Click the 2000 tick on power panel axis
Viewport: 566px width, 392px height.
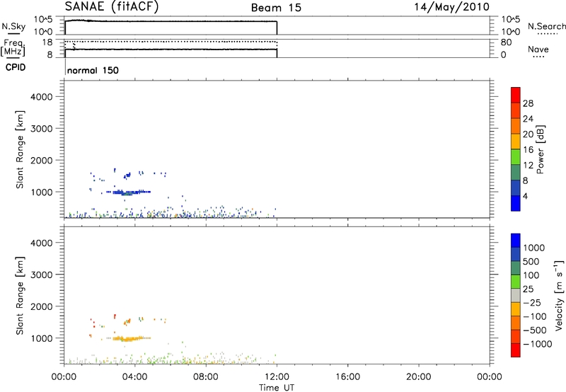point(42,160)
